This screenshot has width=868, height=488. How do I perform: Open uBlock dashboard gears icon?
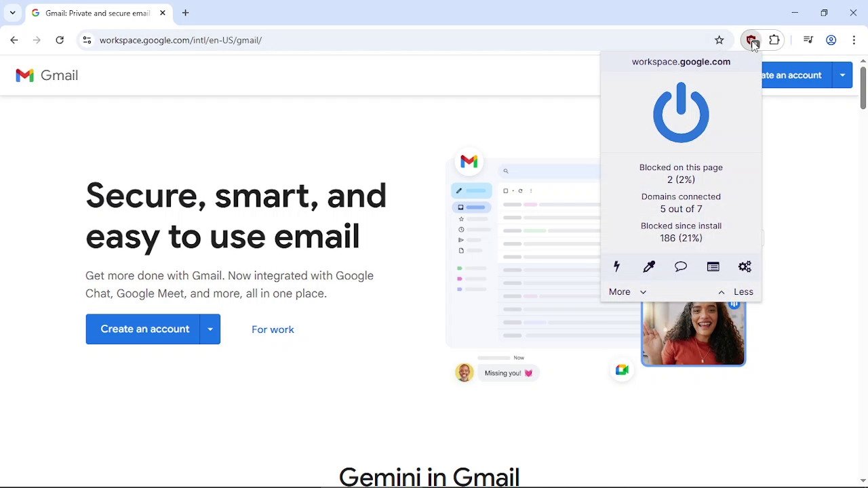coord(745,267)
